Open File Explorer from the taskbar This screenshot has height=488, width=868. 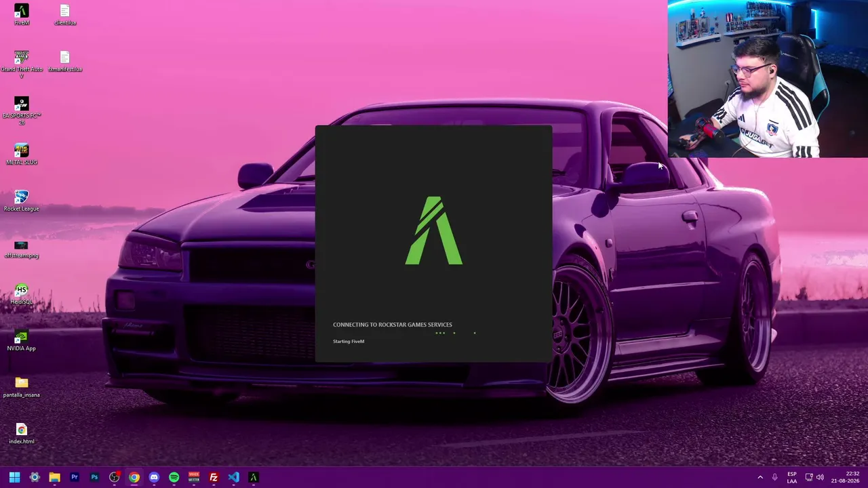(54, 477)
